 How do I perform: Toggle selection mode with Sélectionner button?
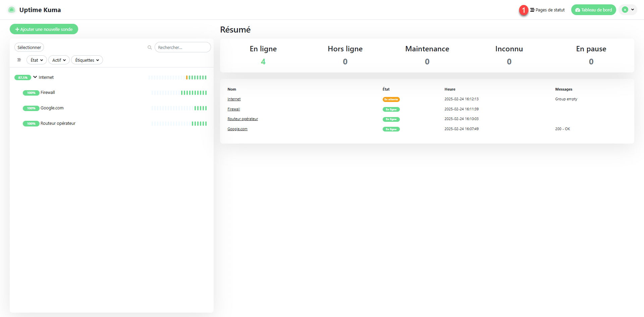[x=29, y=47]
